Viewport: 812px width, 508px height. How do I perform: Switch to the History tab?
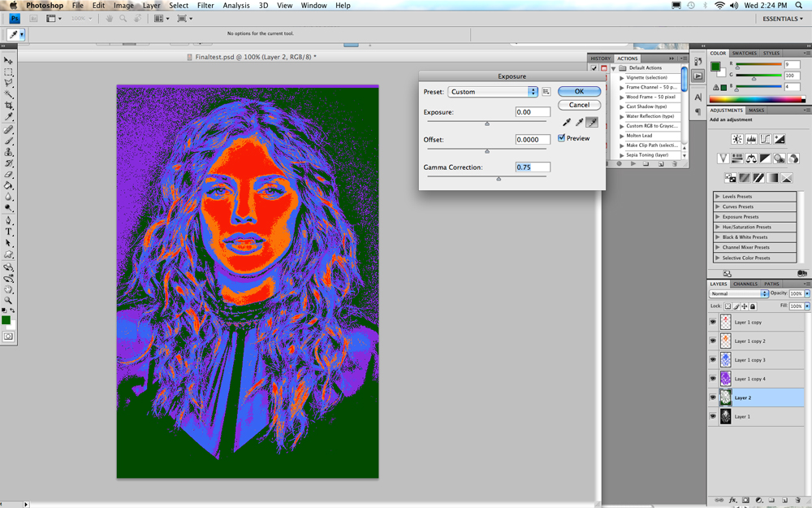[x=601, y=59]
